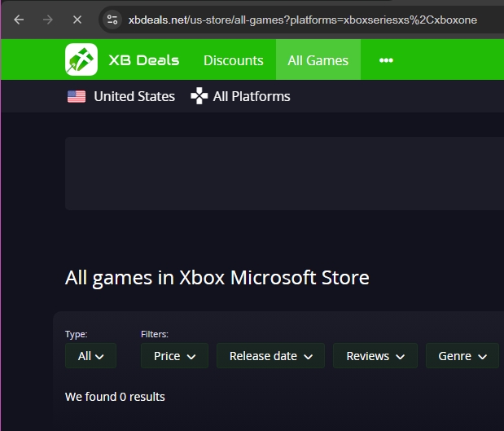This screenshot has height=431, width=504.
Task: Click 'We found 0 results' text
Action: click(115, 397)
